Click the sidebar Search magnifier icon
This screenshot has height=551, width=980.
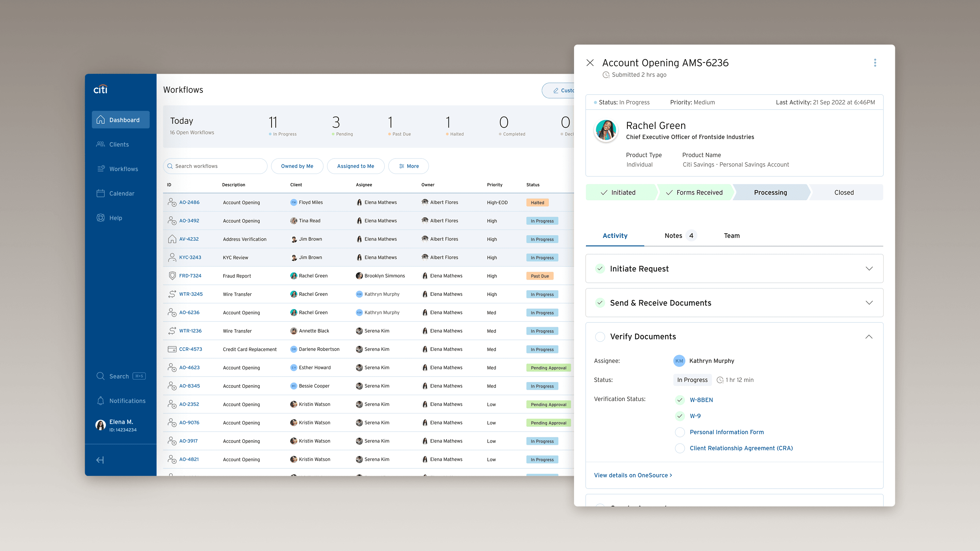tap(100, 376)
